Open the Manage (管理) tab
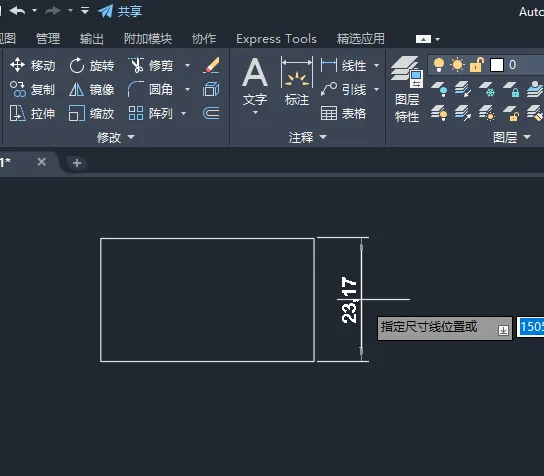544x476 pixels. (48, 39)
